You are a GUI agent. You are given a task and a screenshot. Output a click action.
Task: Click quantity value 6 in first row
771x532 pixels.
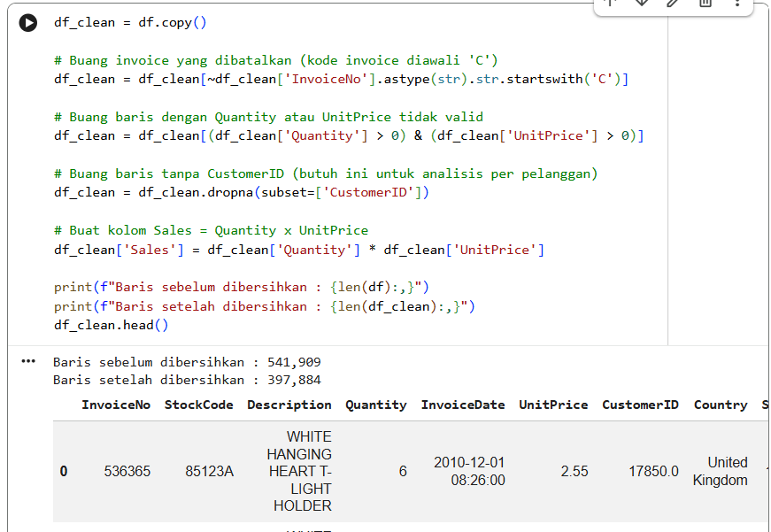[403, 472]
